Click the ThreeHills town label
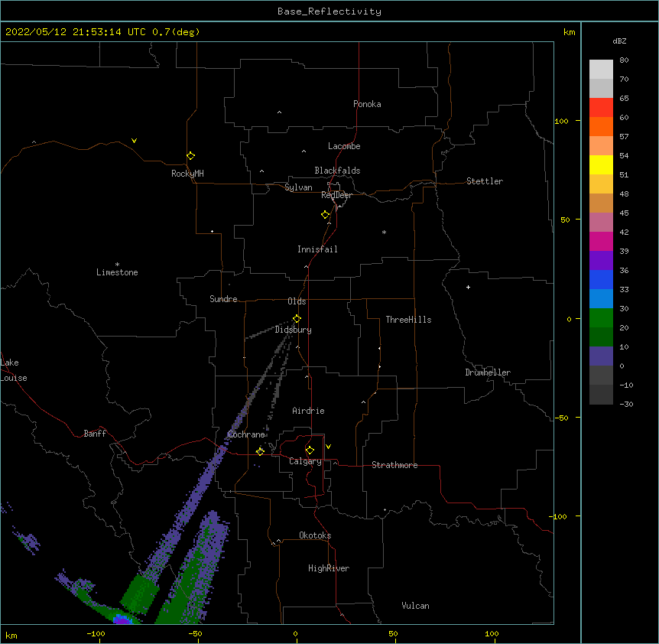Image resolution: width=659 pixels, height=644 pixels. [408, 320]
